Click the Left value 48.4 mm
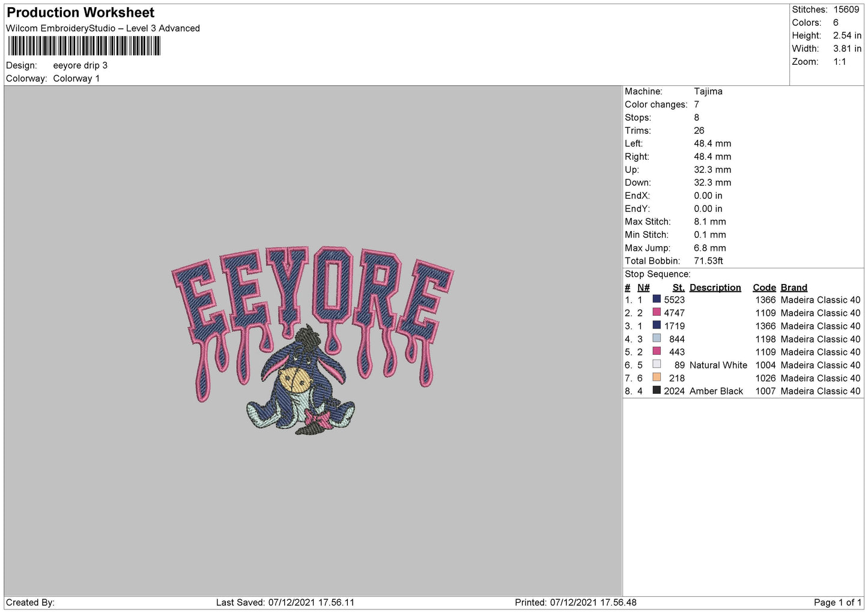Viewport: 868px width, 613px height. [712, 143]
